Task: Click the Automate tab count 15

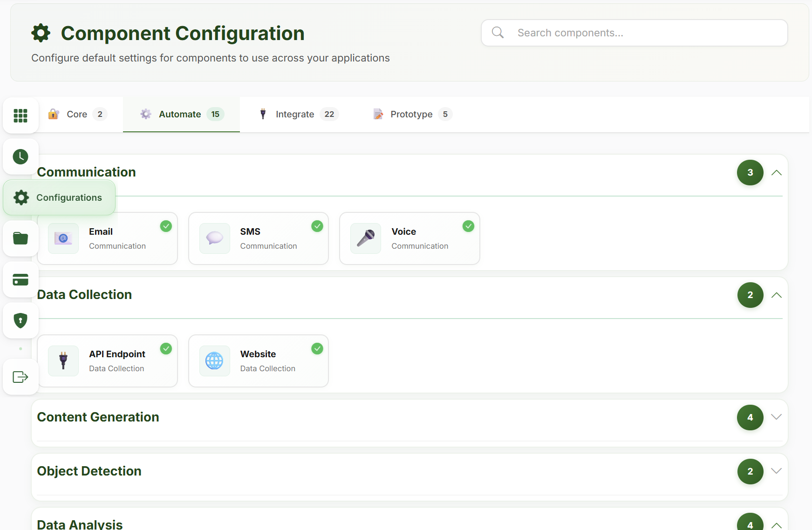Action: click(215, 114)
